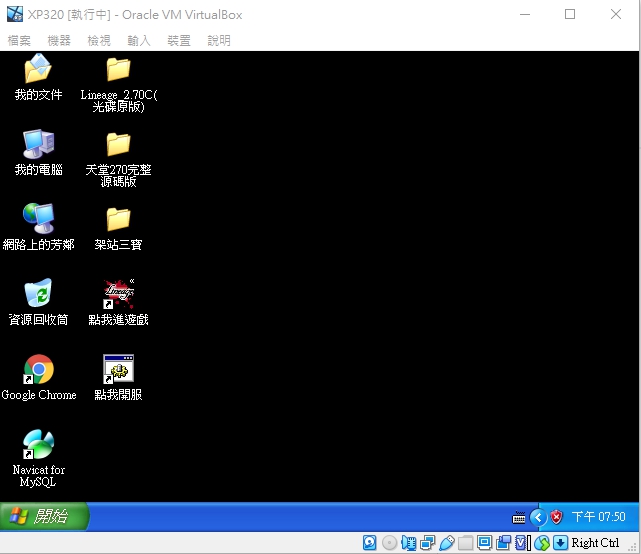Click the red security shield tray icon
Image resolution: width=641 pixels, height=554 pixels.
tap(556, 518)
